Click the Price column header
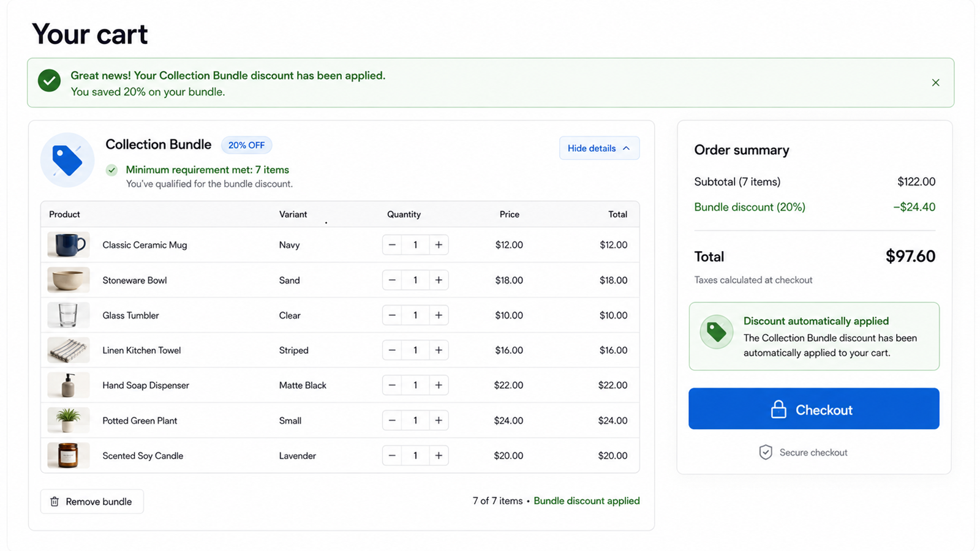Viewport: 980px width, 551px height. point(509,214)
